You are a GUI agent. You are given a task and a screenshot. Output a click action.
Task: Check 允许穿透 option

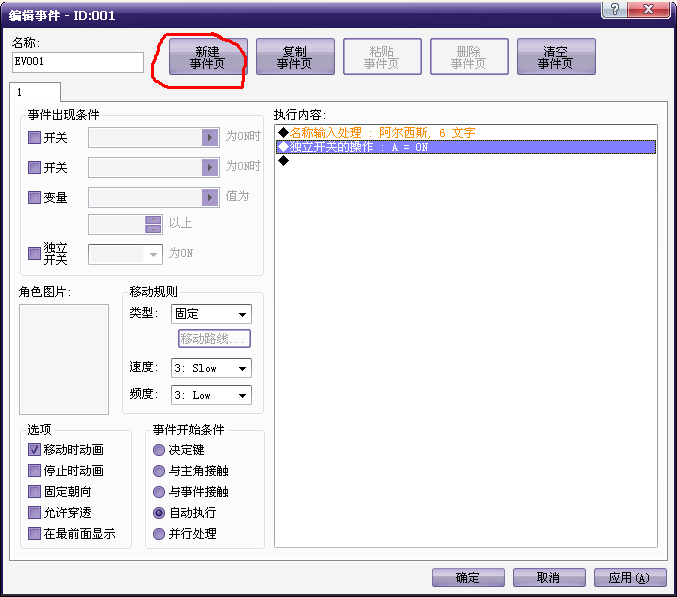[34, 512]
